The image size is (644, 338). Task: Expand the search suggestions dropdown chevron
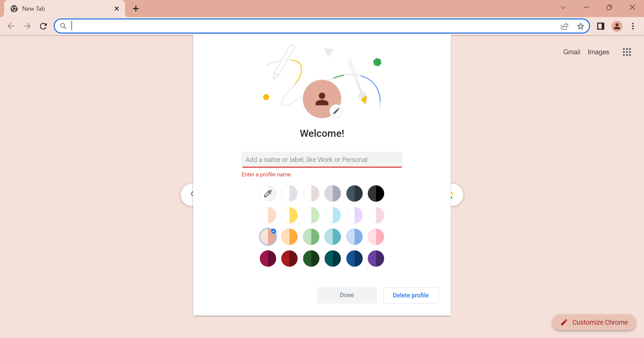(x=563, y=7)
